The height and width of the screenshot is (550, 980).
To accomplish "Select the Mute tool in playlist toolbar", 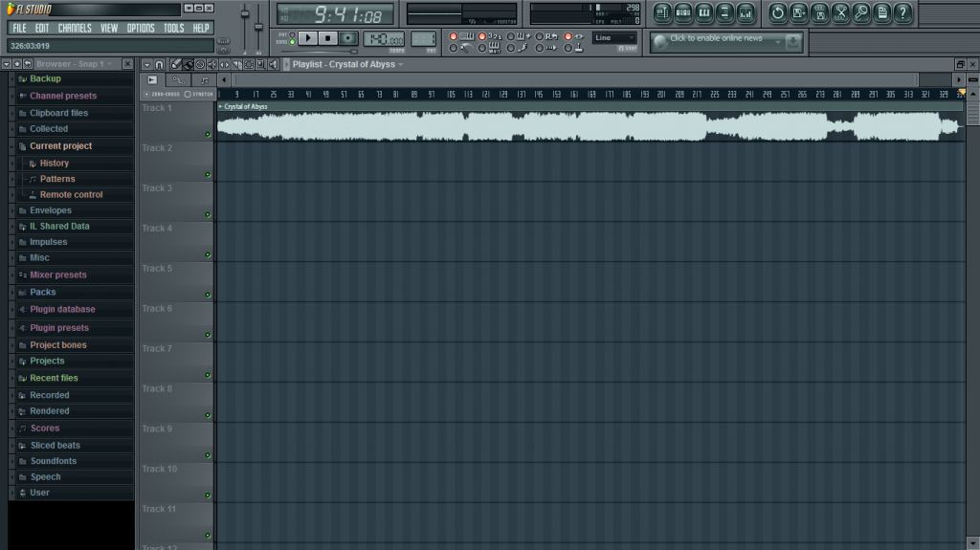I will [x=212, y=64].
